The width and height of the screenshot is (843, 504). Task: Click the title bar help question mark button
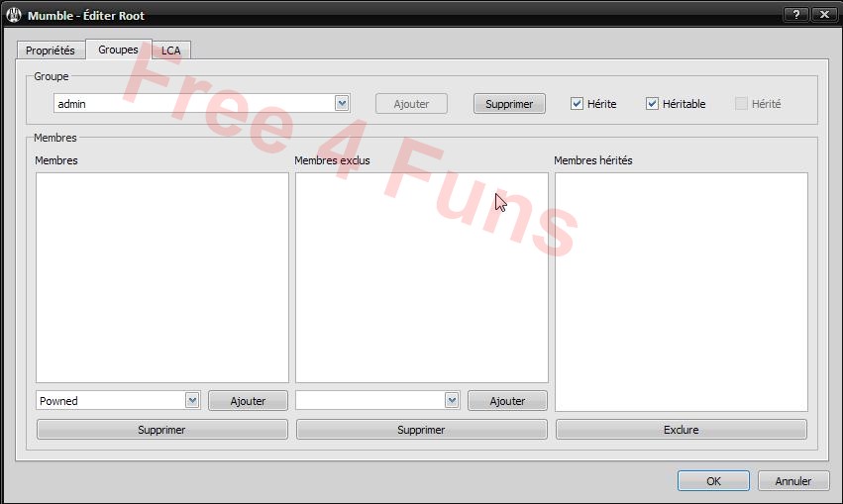point(795,15)
